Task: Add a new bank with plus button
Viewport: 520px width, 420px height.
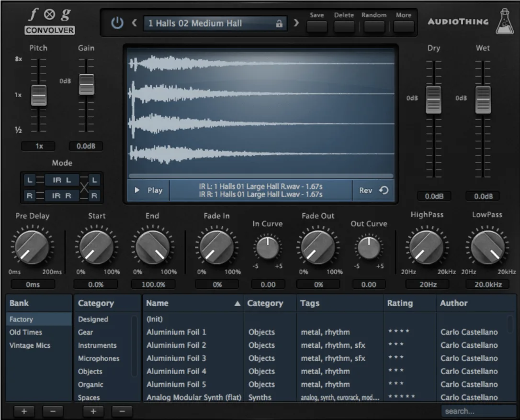Action: point(24,411)
